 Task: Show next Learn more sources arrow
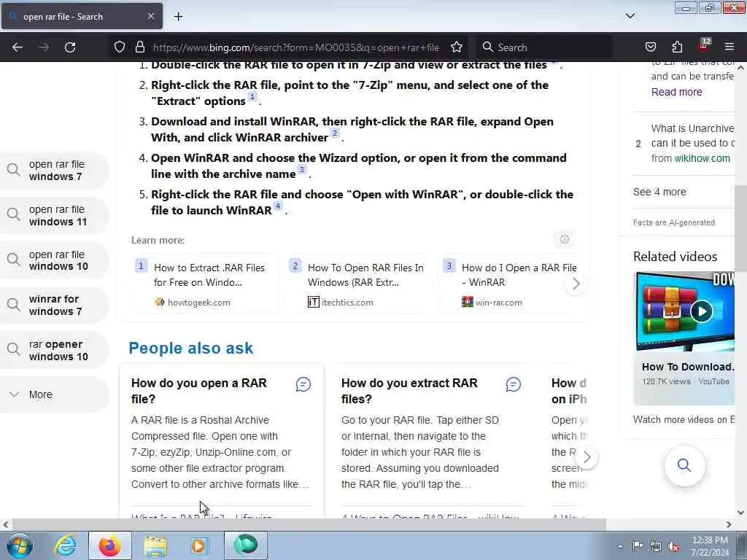(576, 284)
